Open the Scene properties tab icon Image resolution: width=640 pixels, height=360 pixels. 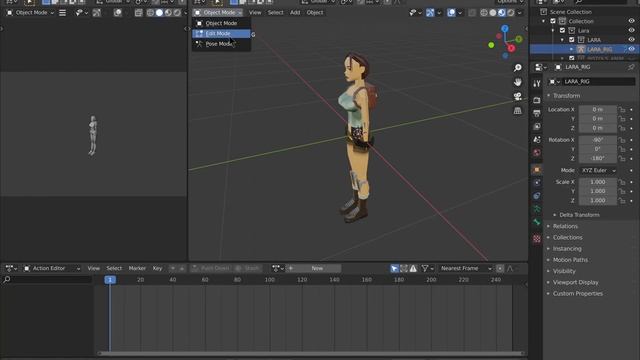pyautogui.click(x=537, y=140)
